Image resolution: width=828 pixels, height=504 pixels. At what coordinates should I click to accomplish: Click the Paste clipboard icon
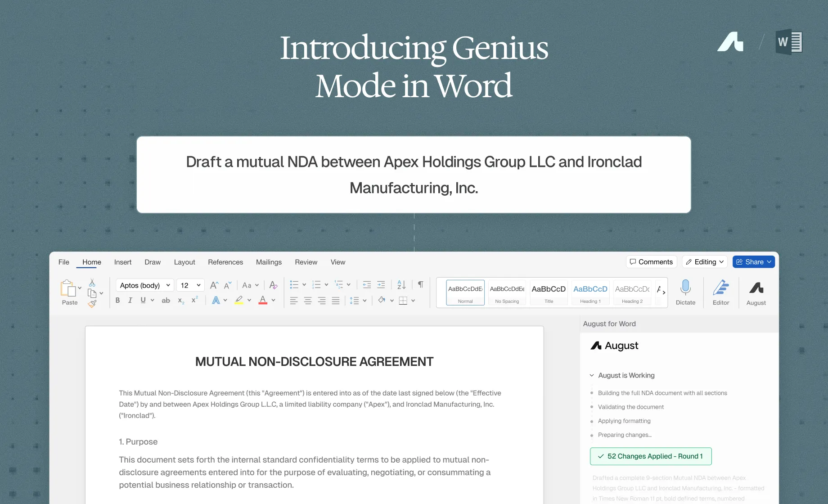68,288
